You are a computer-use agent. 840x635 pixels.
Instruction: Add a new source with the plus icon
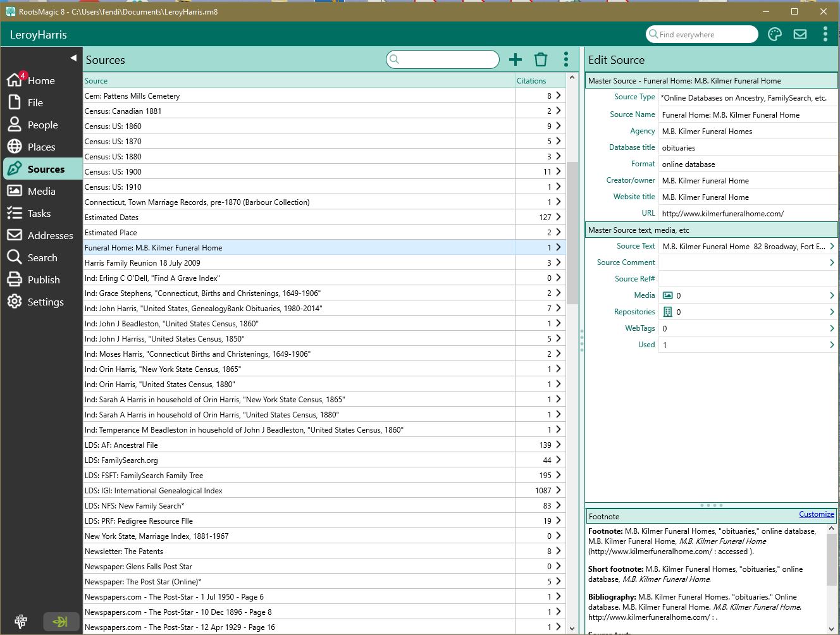pyautogui.click(x=516, y=59)
